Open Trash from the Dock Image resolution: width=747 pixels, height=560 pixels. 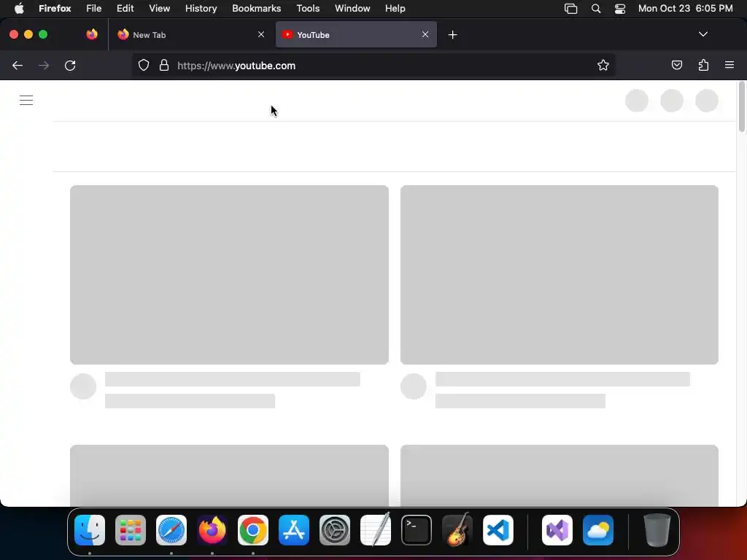pyautogui.click(x=657, y=530)
